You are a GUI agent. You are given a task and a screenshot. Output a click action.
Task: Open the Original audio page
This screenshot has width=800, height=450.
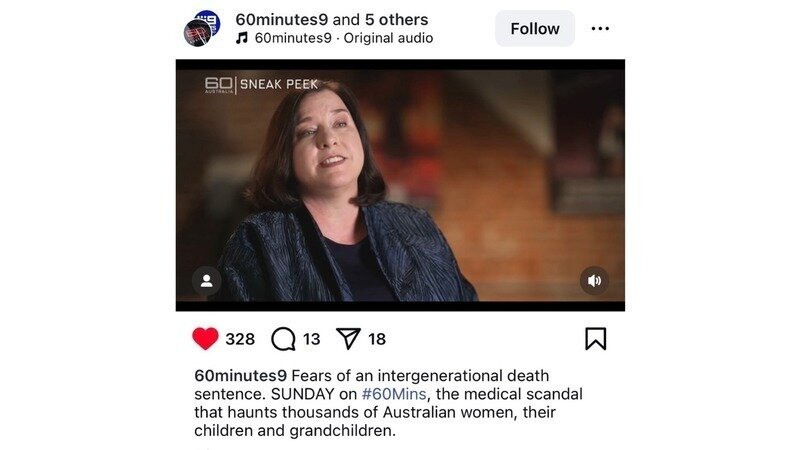tap(388, 38)
